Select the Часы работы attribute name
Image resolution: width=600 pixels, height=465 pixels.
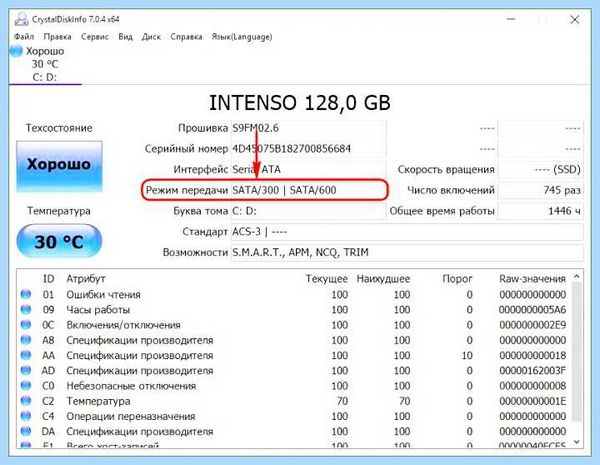click(98, 310)
